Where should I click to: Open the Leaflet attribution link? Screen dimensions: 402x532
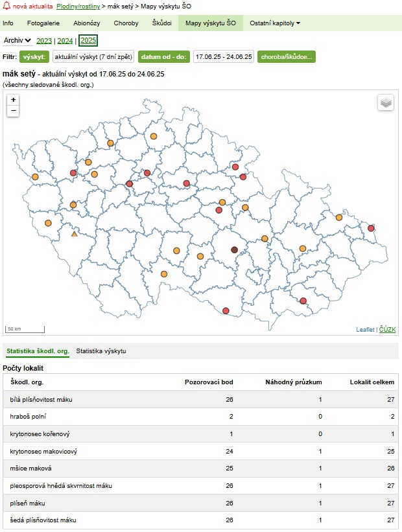pos(365,329)
